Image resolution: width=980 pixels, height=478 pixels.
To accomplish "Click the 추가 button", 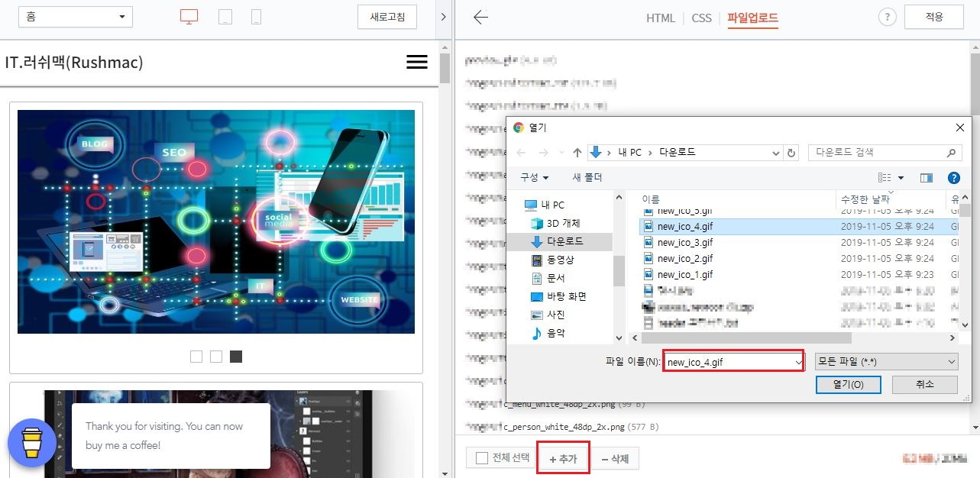I will [x=563, y=459].
